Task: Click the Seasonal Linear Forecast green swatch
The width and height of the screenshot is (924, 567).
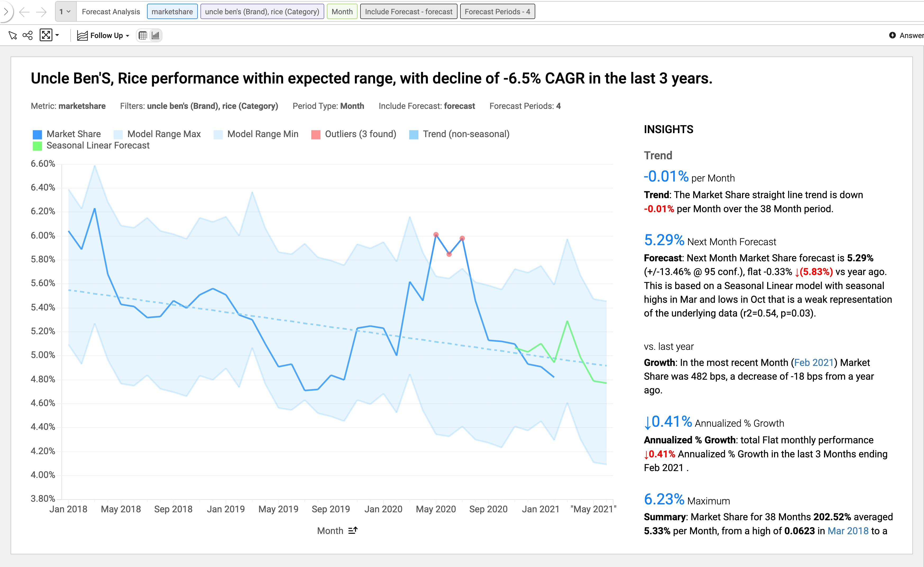Action: [x=38, y=146]
